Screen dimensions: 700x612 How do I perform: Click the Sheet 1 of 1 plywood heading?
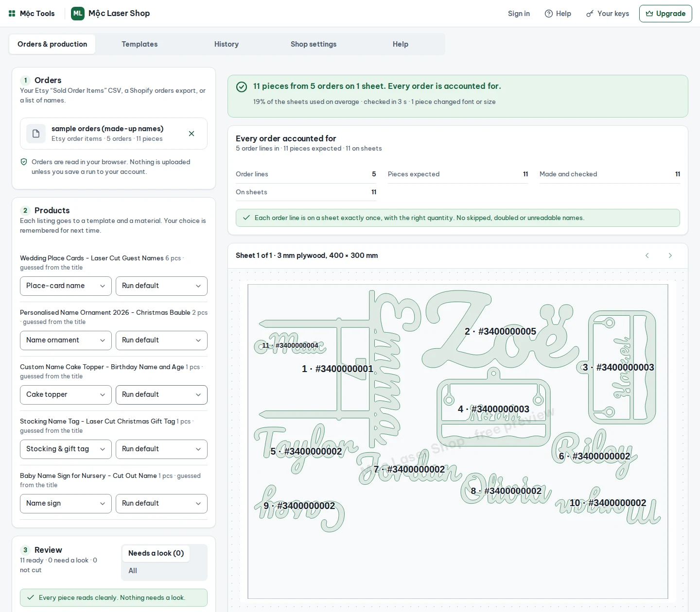pyautogui.click(x=307, y=255)
